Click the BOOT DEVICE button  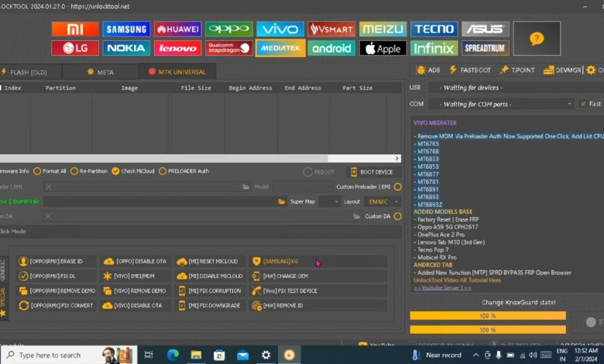pos(372,172)
